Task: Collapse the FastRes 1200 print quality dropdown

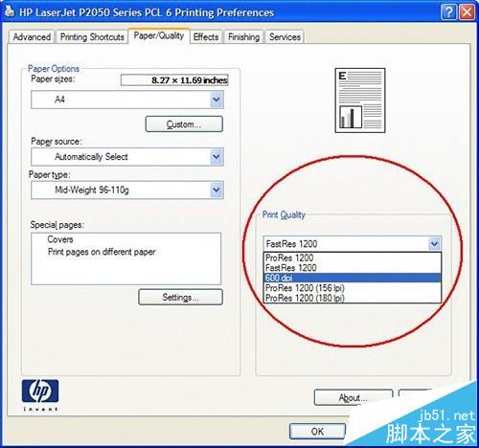Action: (434, 244)
